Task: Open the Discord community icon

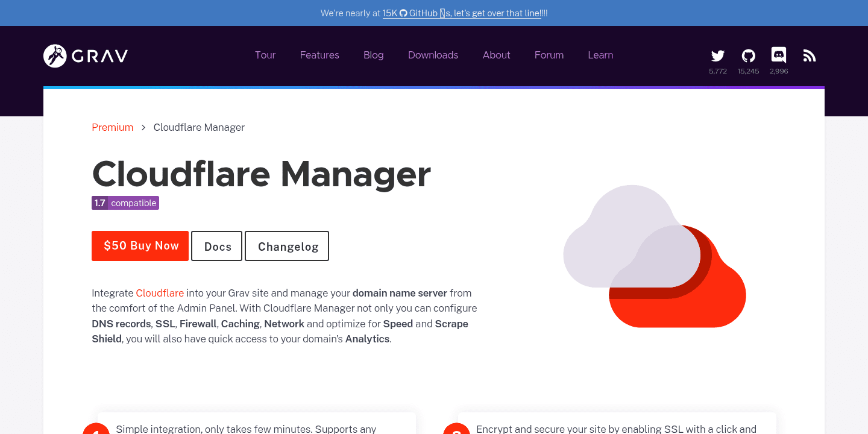Action: 779,55
